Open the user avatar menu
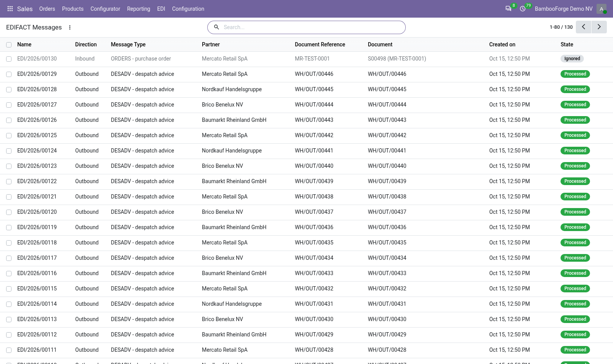 tap(602, 9)
